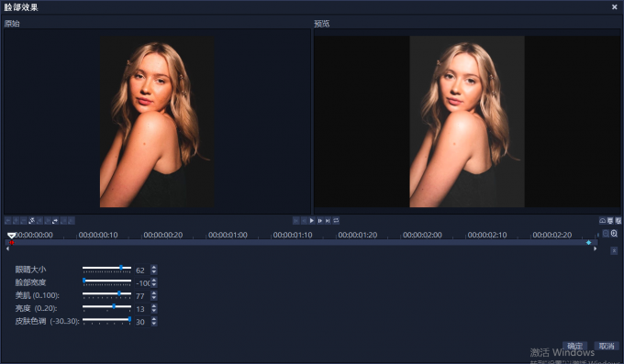Click the white playhead on the timeline
Image resolution: width=624 pixels, height=364 pixels.
pos(12,236)
